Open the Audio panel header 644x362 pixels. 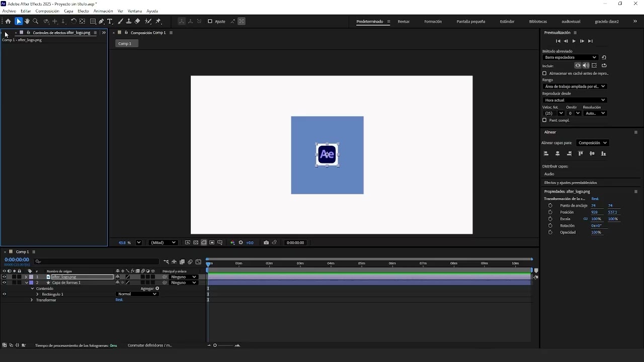549,174
